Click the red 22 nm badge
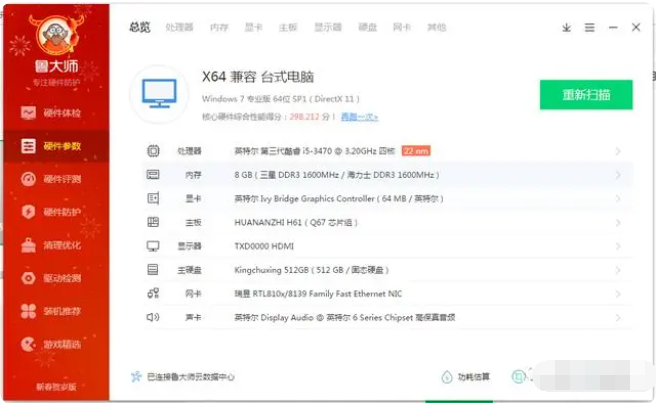Screen dimensions: 656x403 416,151
